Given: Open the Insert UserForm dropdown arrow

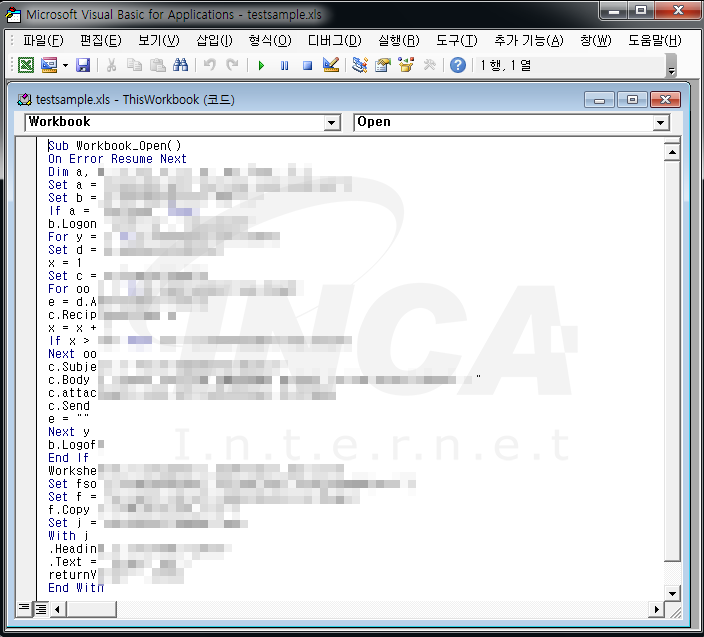Looking at the screenshot, I should pyautogui.click(x=65, y=66).
